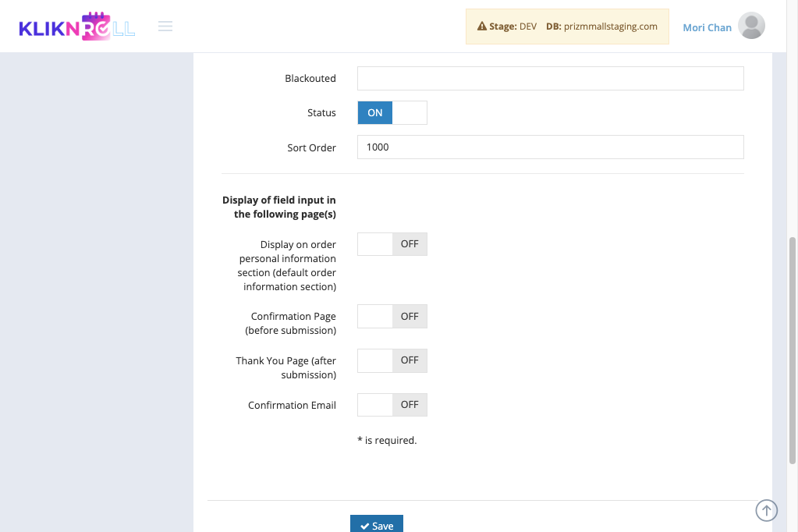Click the Save button
Image resolution: width=798 pixels, height=532 pixels.
pos(377,524)
